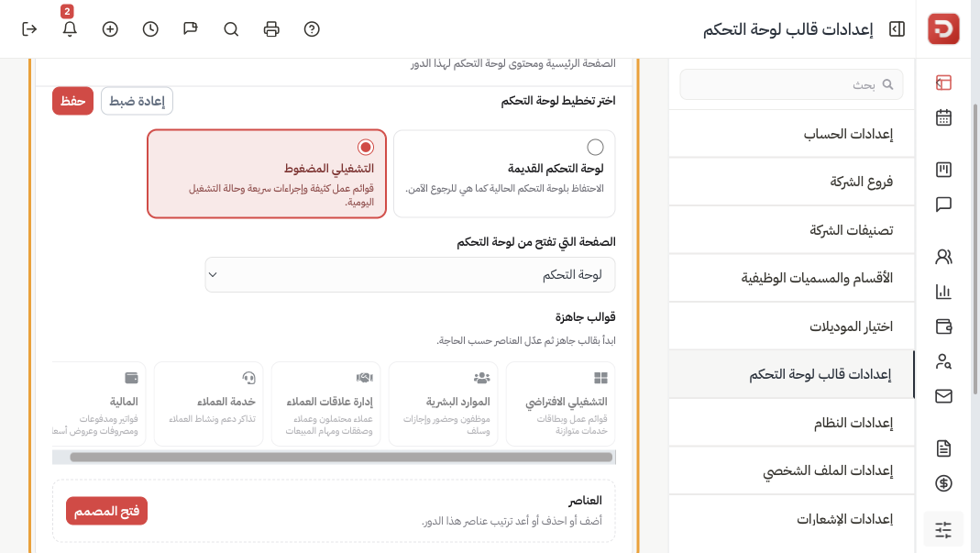Click the بحث settings search field

791,84
